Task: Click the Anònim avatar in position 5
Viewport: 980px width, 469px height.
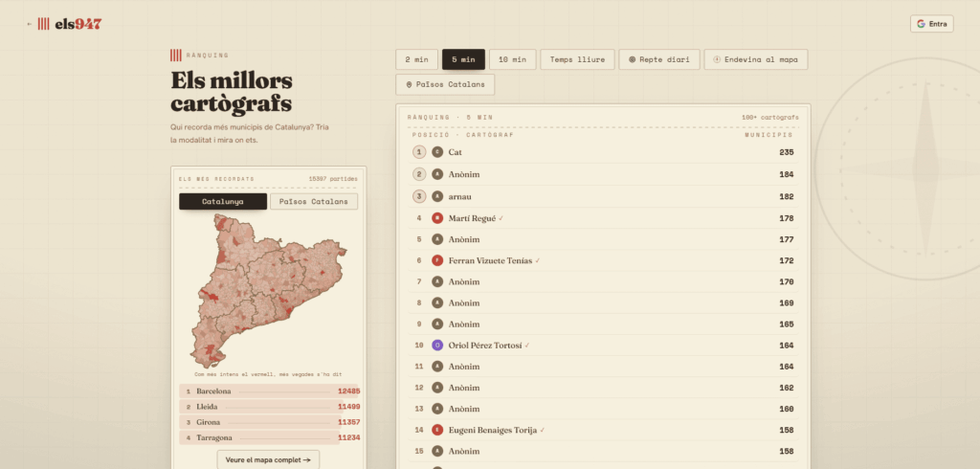Action: pyautogui.click(x=437, y=239)
